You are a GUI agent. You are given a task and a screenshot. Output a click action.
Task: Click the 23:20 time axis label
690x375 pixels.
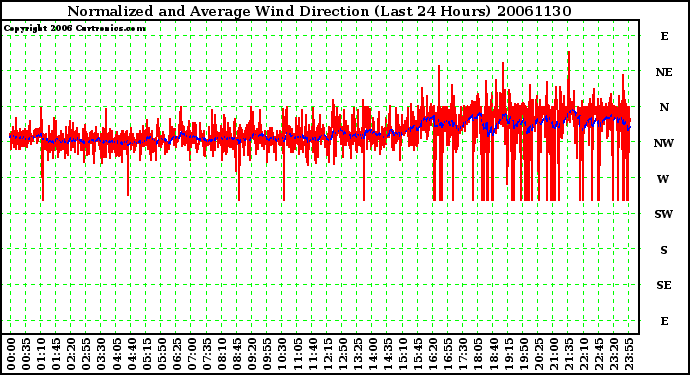(x=614, y=354)
